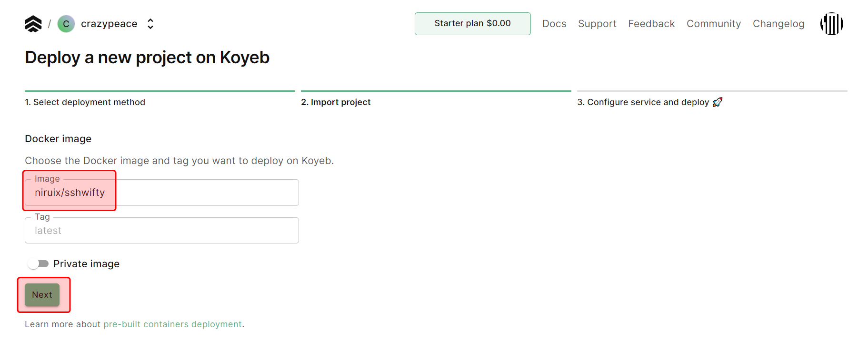Go back to Select deployment method step
This screenshot has height=350, width=868.
pos(85,102)
